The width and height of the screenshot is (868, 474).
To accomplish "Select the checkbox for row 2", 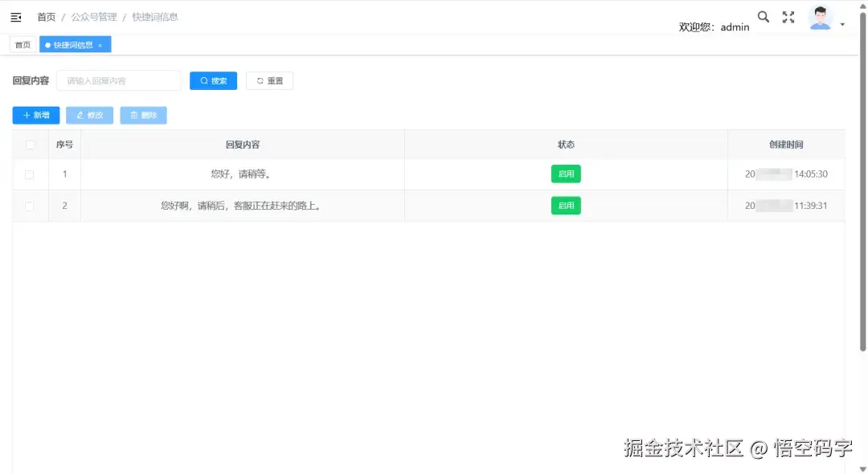I will click(x=30, y=206).
